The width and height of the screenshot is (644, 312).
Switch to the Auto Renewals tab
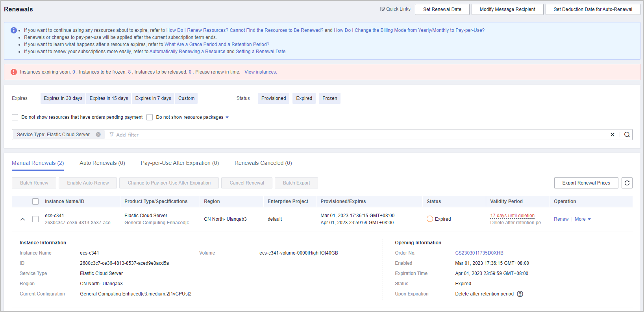click(x=102, y=163)
